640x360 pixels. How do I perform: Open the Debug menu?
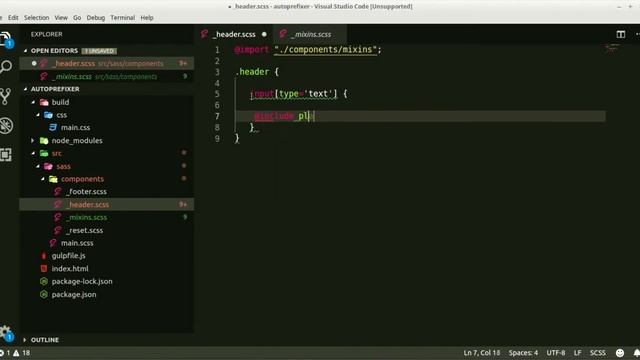point(96,18)
